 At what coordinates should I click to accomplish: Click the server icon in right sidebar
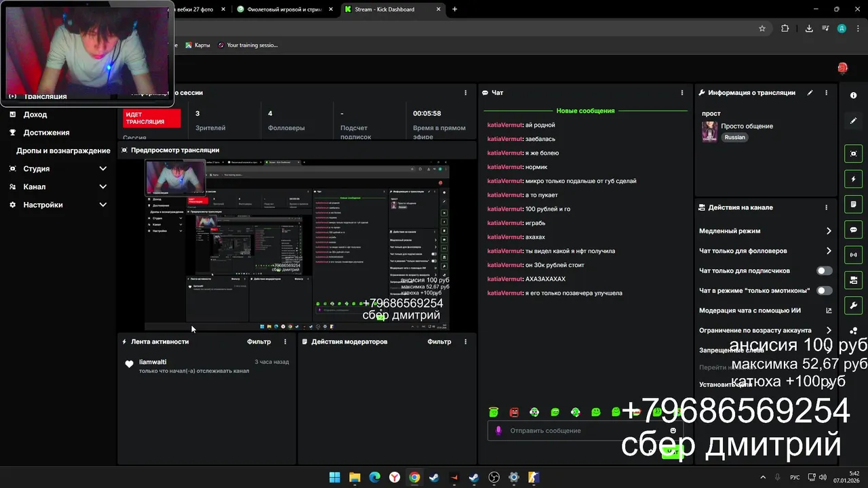(853, 280)
